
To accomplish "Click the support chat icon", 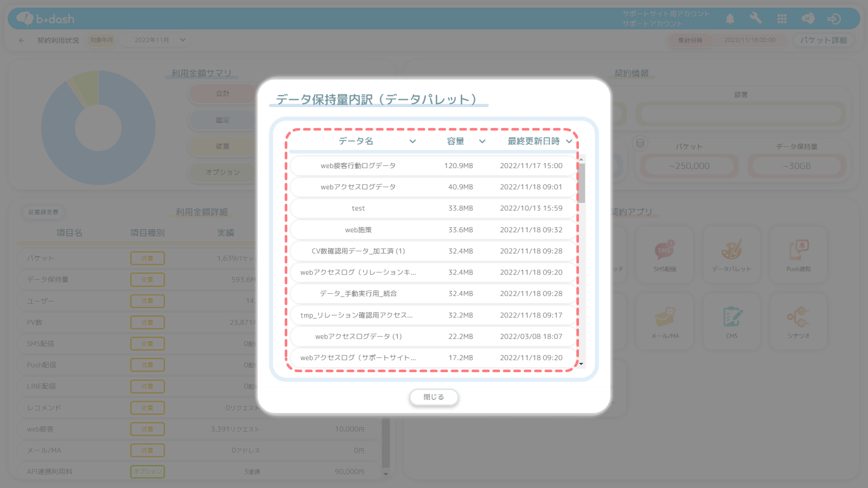I will [x=808, y=19].
